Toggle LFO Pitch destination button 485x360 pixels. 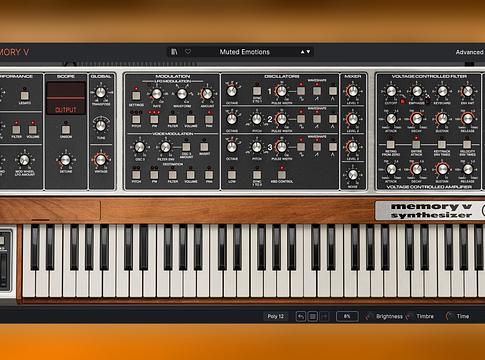coord(136,119)
